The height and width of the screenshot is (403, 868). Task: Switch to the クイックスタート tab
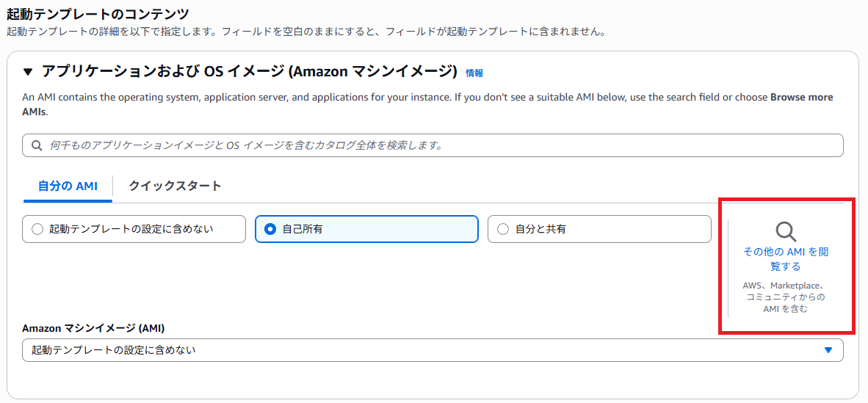point(175,186)
